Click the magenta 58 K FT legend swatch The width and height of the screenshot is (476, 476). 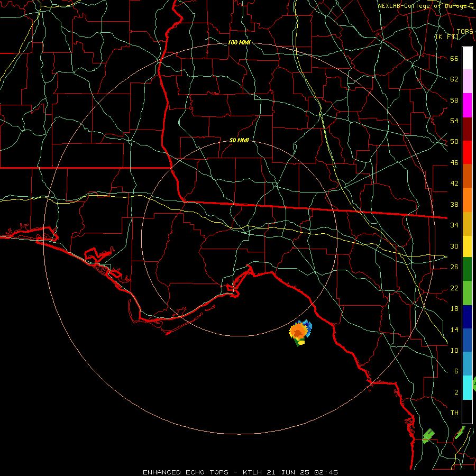tap(467, 105)
